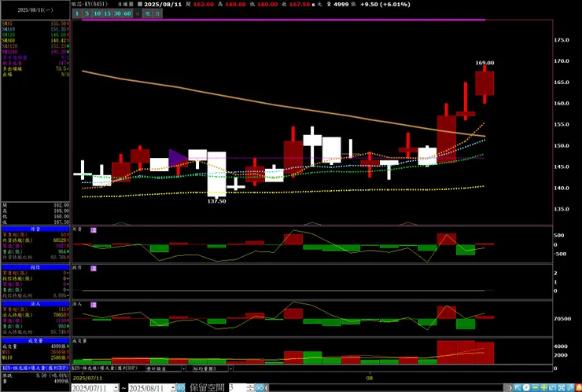Switch to 1-minute timeframe tab
This screenshot has width=582, height=392.
77,13
